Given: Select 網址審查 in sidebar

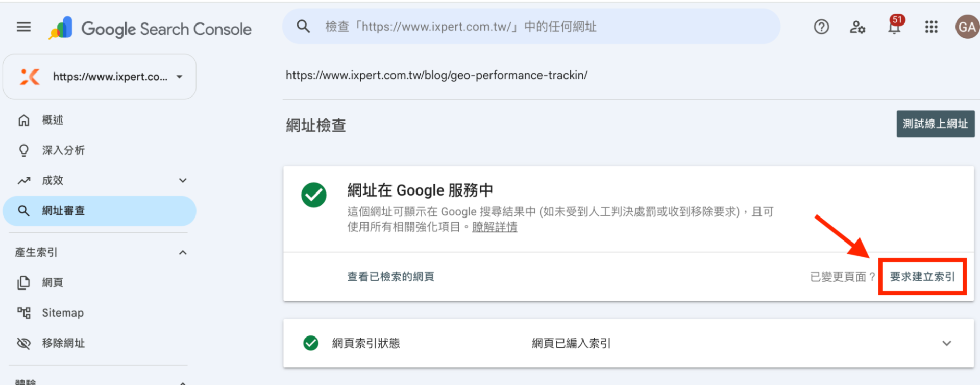Looking at the screenshot, I should pos(100,211).
